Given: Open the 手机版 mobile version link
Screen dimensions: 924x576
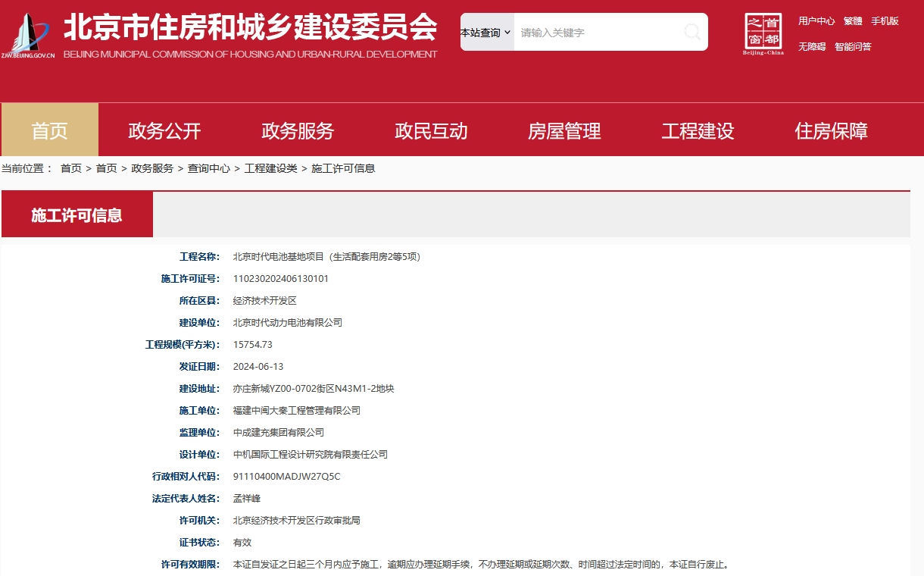Looking at the screenshot, I should tap(885, 21).
